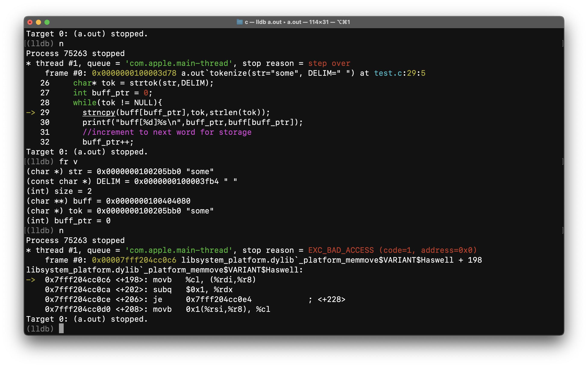Image resolution: width=588 pixels, height=367 pixels.
Task: Click 'buff_ptr++;' on line 32
Action: tap(108, 142)
